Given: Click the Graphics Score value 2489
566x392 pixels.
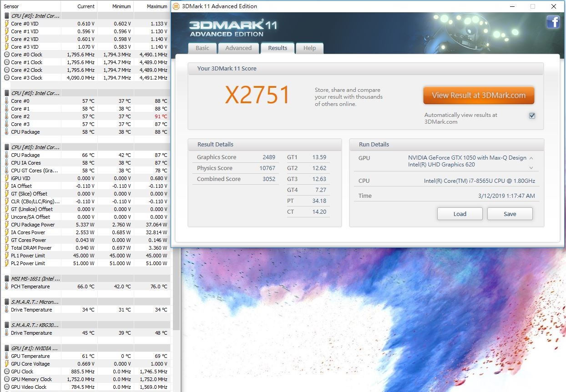Looking at the screenshot, I should coord(269,157).
